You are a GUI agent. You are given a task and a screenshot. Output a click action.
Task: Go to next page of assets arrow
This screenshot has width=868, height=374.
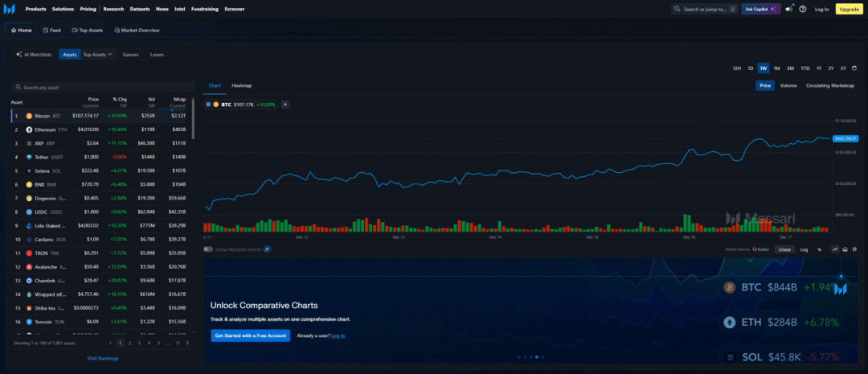tap(187, 343)
